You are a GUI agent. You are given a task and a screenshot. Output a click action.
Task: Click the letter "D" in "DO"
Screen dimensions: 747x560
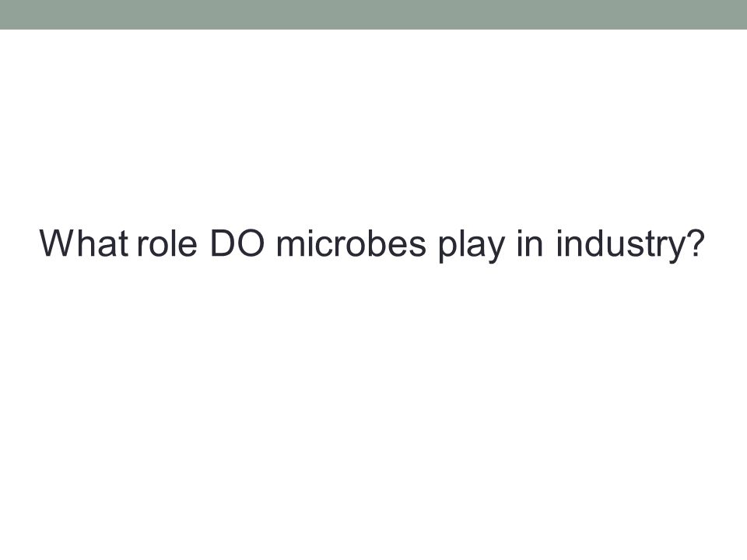(x=223, y=243)
